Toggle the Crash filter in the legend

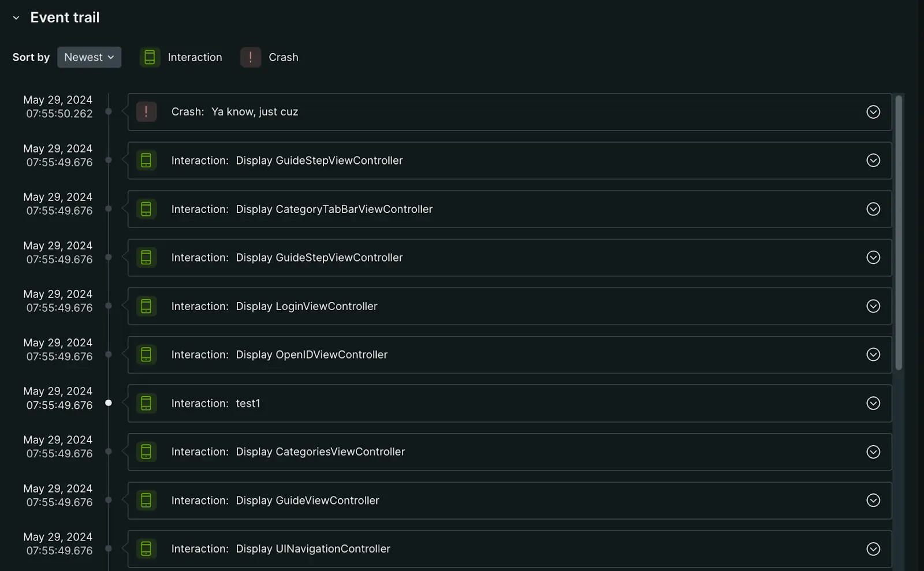251,57
